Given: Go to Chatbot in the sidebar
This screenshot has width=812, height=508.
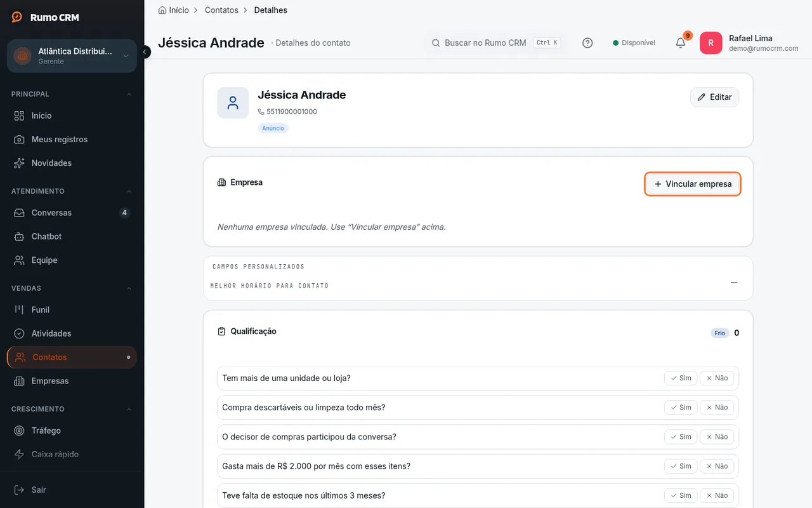Looking at the screenshot, I should tap(72, 236).
